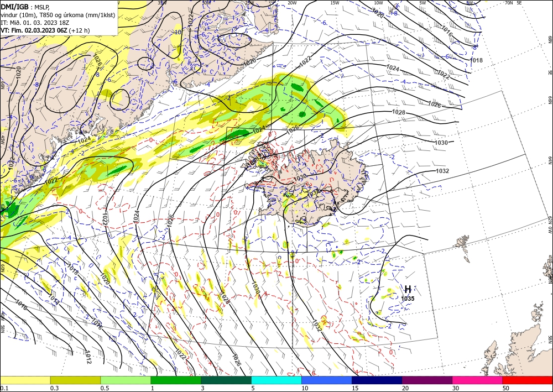Click the '15W' longitude label
The width and height of the screenshot is (553, 392).
pyautogui.click(x=335, y=3)
